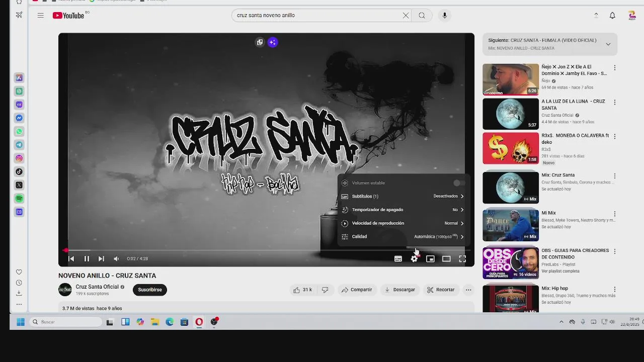Click the taskbar Buscar search box
644x362 pixels.
coord(65,322)
